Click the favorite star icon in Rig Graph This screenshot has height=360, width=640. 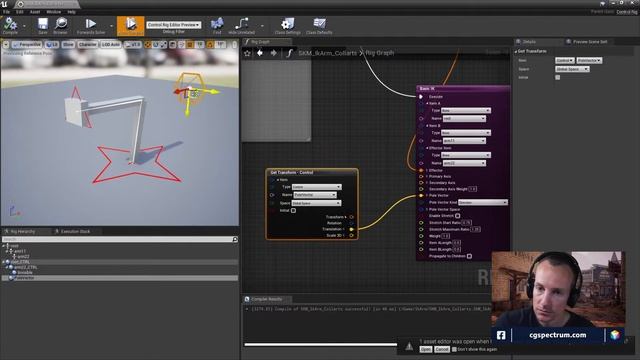pos(247,53)
